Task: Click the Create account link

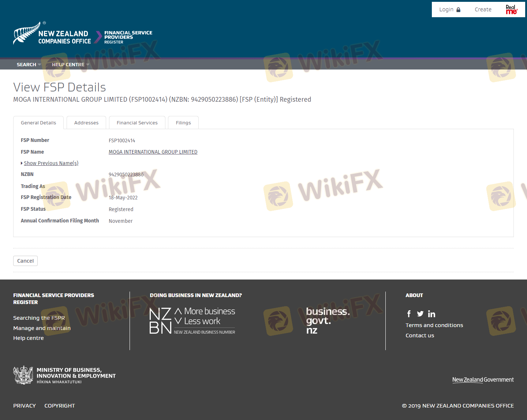Action: click(483, 10)
